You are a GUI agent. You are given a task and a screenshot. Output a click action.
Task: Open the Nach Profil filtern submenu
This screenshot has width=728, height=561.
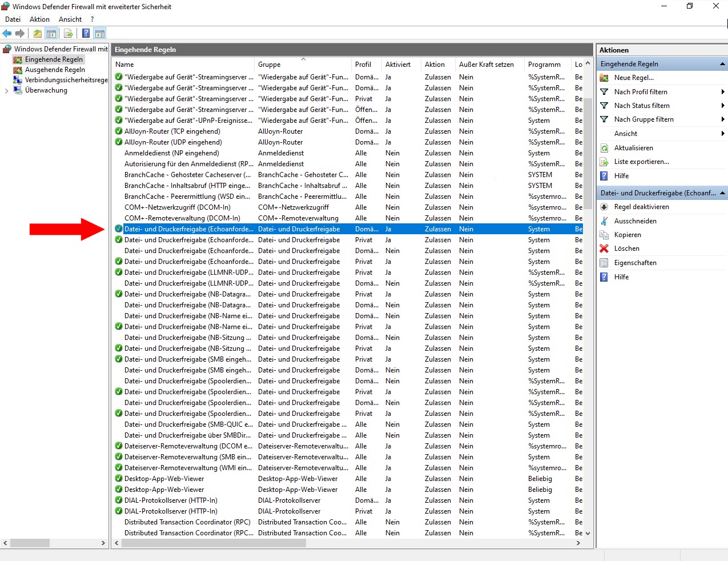pyautogui.click(x=641, y=92)
